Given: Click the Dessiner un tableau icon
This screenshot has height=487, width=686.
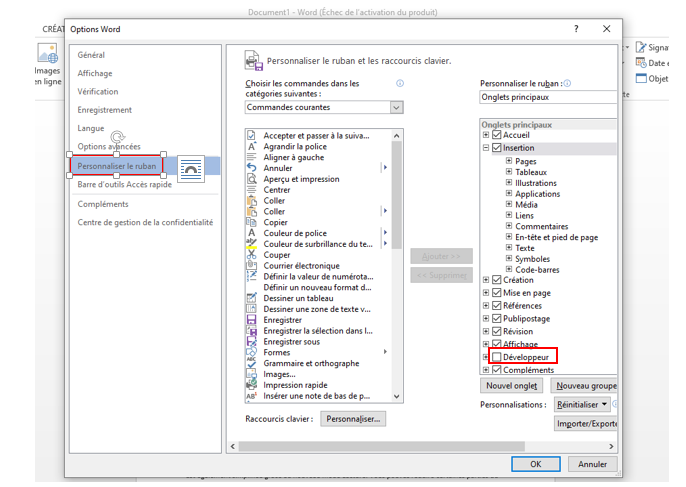Looking at the screenshot, I should (x=252, y=298).
